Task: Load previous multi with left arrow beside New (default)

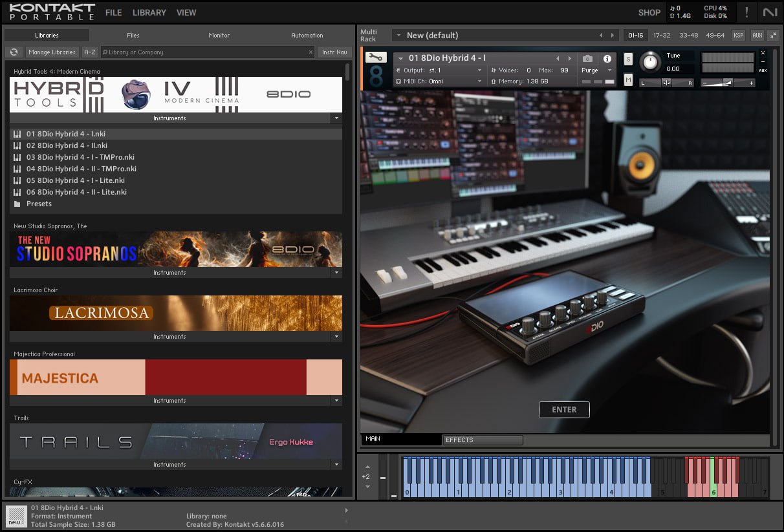Action: point(601,36)
